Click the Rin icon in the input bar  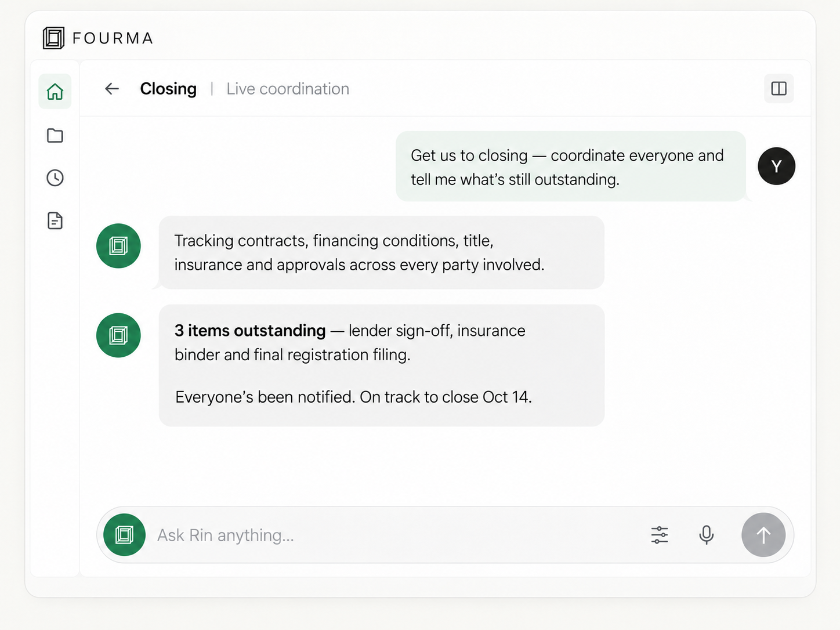pos(124,535)
